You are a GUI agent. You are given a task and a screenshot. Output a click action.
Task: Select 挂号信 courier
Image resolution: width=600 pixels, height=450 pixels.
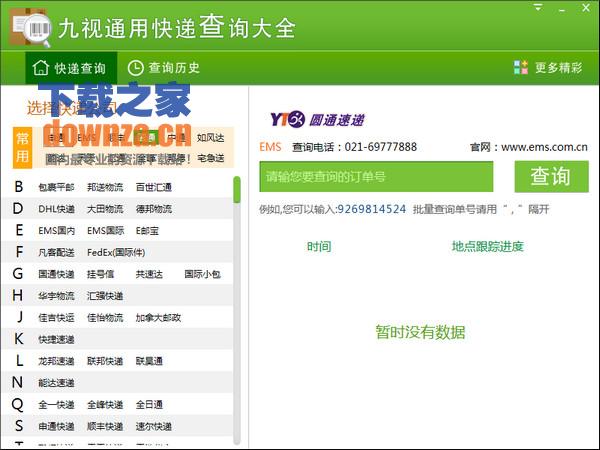[x=100, y=274]
